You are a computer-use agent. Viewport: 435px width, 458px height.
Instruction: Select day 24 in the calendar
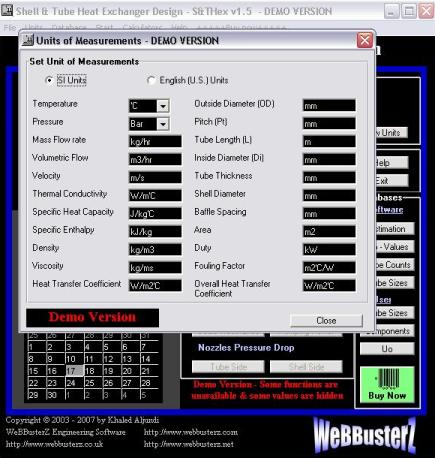74,383
